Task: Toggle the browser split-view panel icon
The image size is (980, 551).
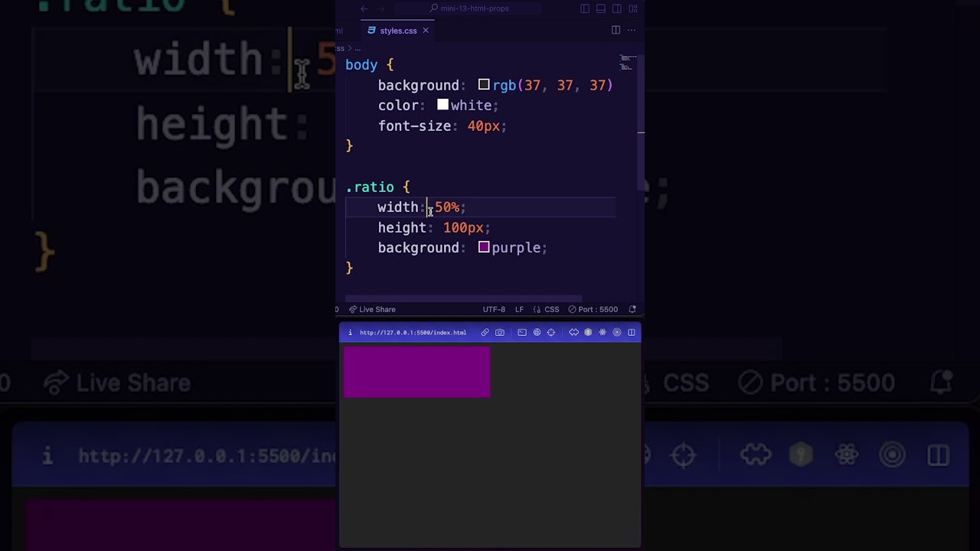Action: pyautogui.click(x=632, y=332)
